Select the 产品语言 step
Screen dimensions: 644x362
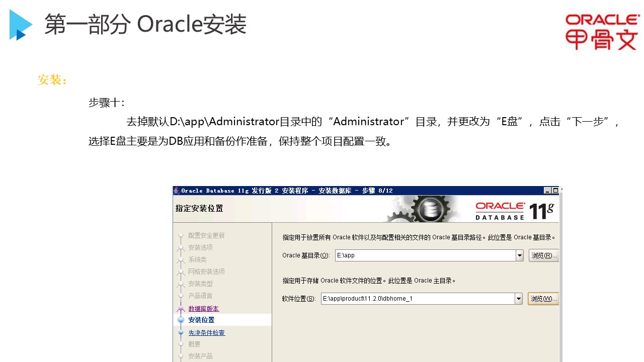[200, 296]
